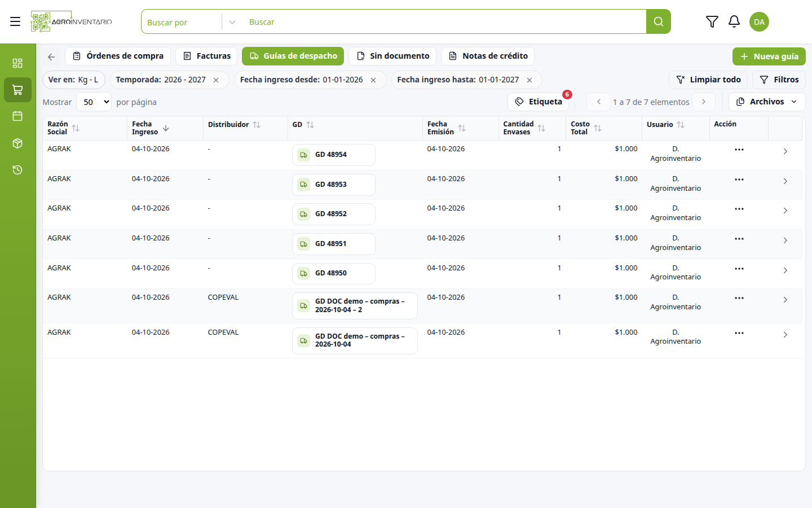Screen dimensions: 812x508
Task: Open action menu for GD 48953 row
Action: (739, 179)
